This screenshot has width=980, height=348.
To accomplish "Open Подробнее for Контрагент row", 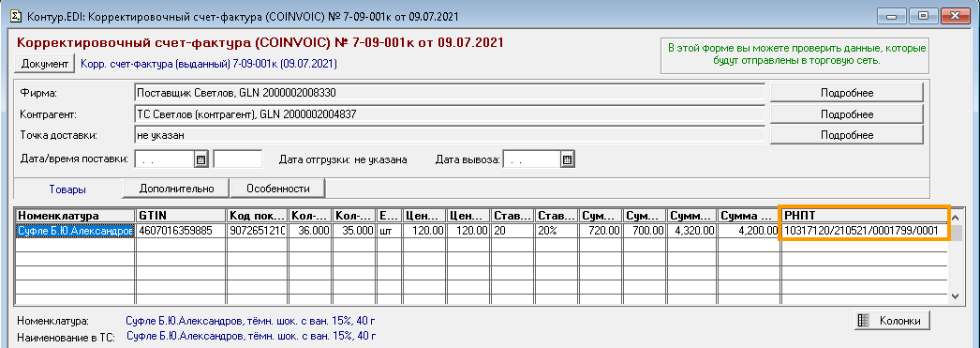I will 846,114.
